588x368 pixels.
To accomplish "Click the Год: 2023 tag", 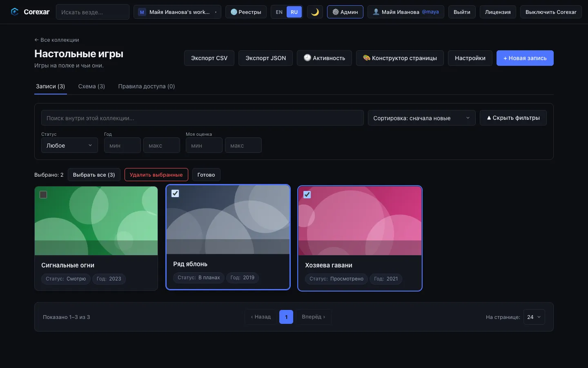I will click(109, 279).
